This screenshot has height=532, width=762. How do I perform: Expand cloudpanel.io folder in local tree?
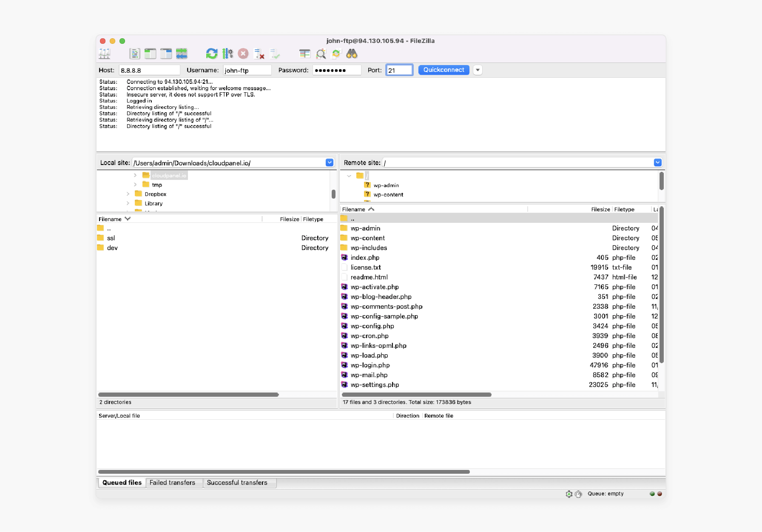click(x=135, y=175)
